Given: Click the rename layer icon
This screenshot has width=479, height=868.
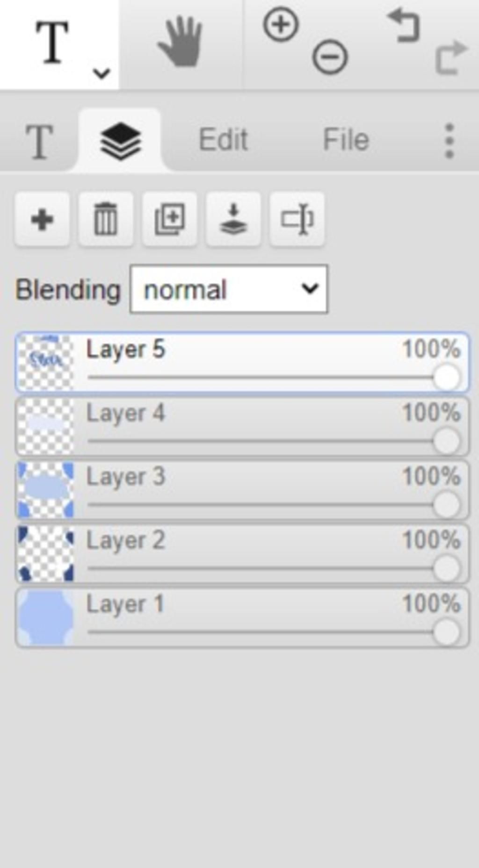Looking at the screenshot, I should [297, 219].
